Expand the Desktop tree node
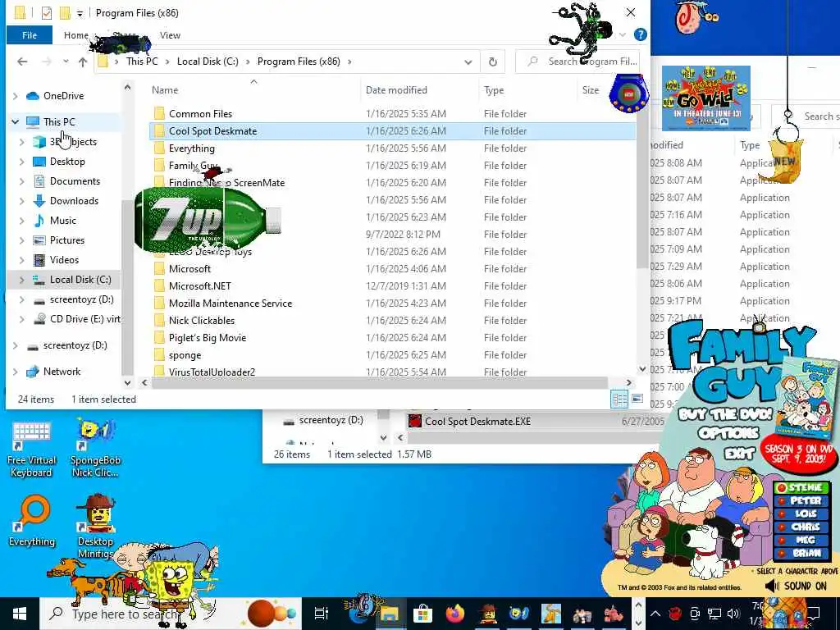Screen dimensions: 840x630 [22, 162]
